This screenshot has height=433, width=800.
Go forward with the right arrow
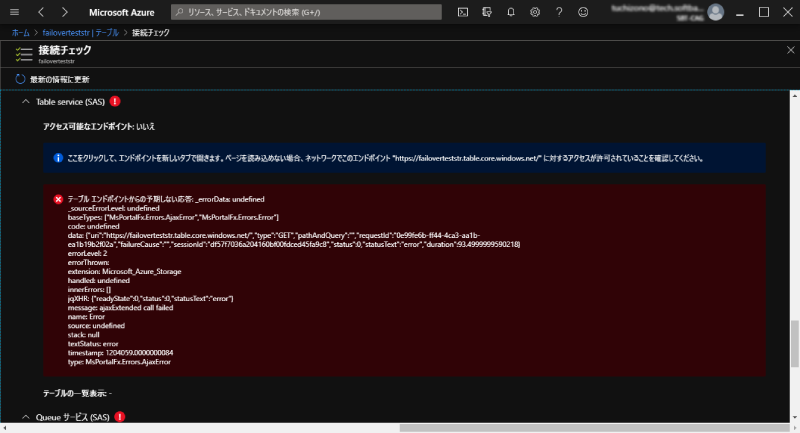pos(64,12)
